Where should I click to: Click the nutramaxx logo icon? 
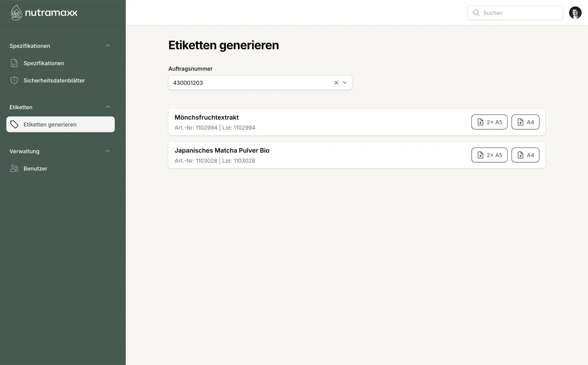(17, 13)
